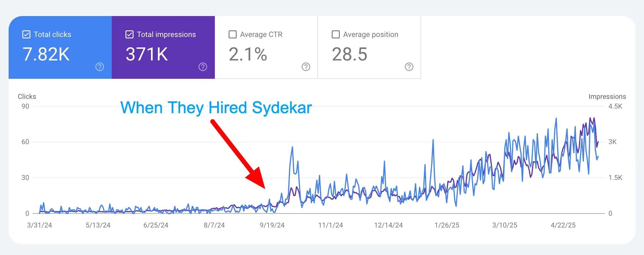Click the Clicks axis title
This screenshot has height=255, width=644.
pos(27,97)
